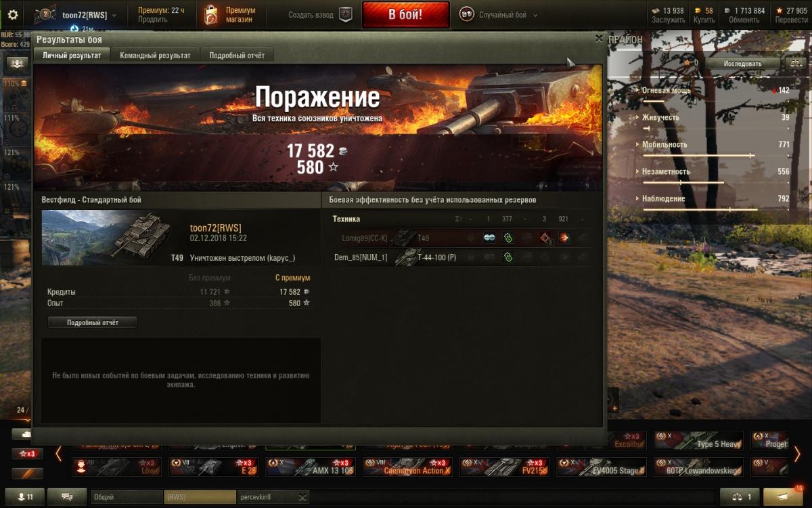Close the percevkirill chat tab
Image resolution: width=812 pixels, height=508 pixels.
pyautogui.click(x=302, y=496)
